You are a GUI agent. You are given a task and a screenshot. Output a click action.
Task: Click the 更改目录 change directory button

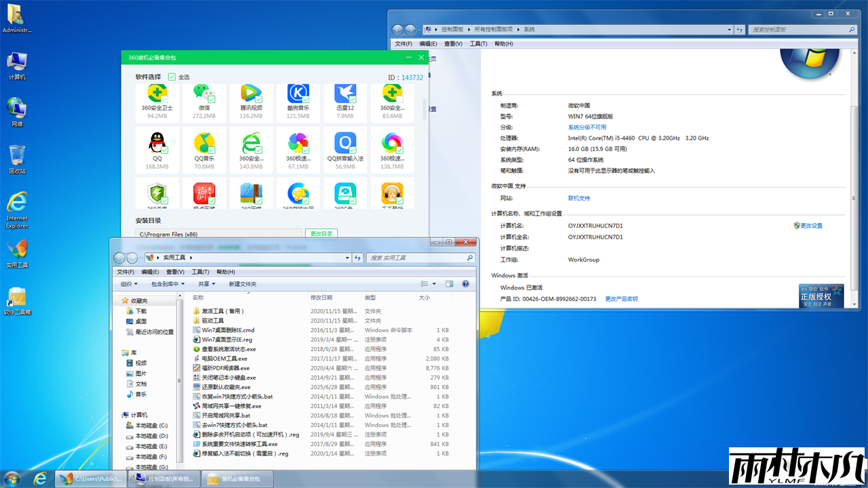pyautogui.click(x=321, y=232)
